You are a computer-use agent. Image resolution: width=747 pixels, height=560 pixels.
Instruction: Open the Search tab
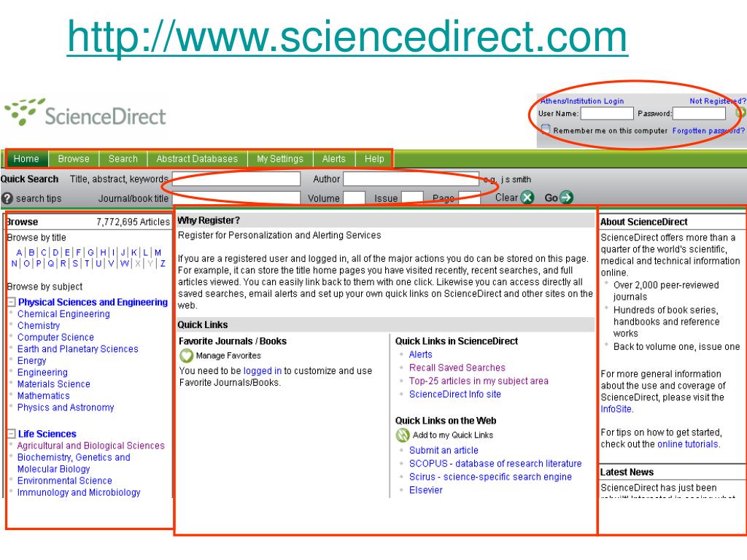click(x=123, y=158)
